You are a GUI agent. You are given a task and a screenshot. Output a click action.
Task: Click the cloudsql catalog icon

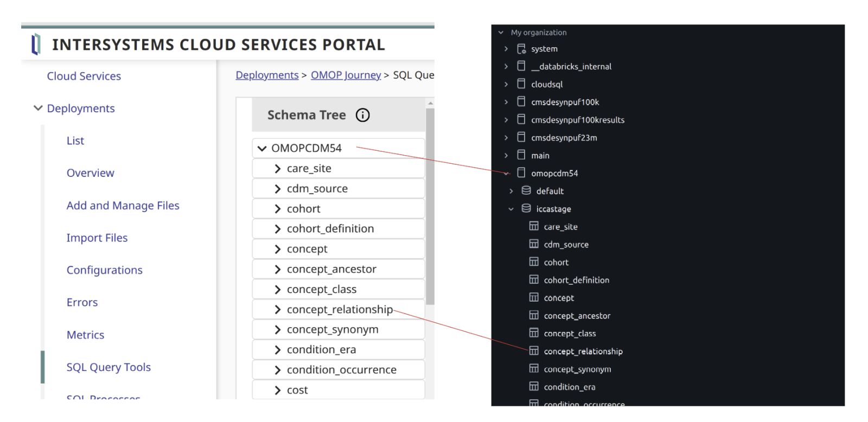[x=521, y=84]
